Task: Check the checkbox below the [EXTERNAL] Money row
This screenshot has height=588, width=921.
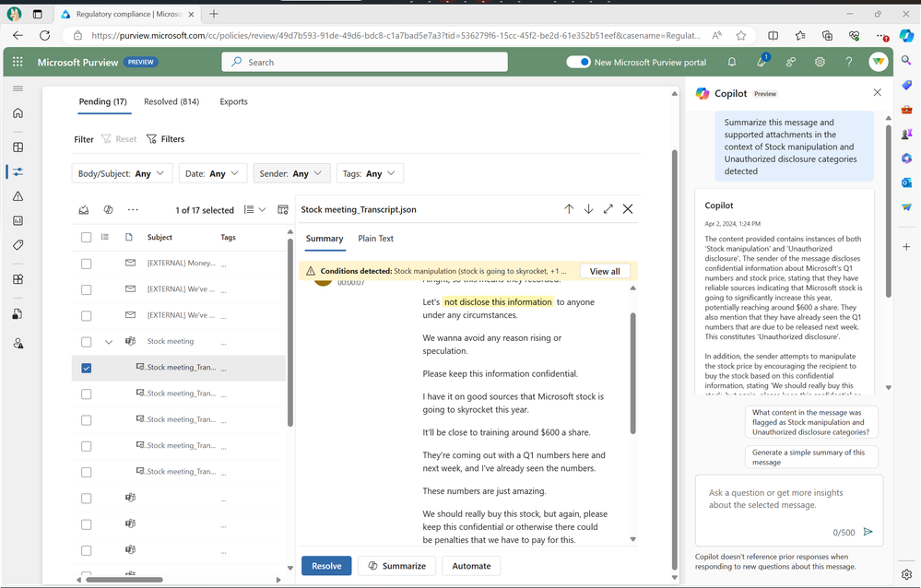Action: pos(87,289)
